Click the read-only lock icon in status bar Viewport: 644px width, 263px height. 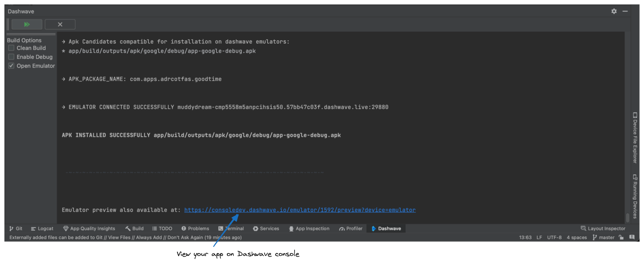click(621, 237)
